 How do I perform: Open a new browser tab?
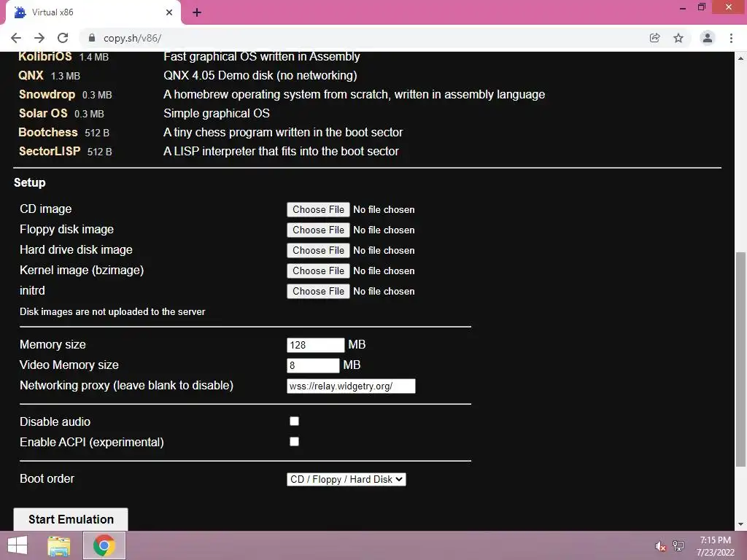197,12
